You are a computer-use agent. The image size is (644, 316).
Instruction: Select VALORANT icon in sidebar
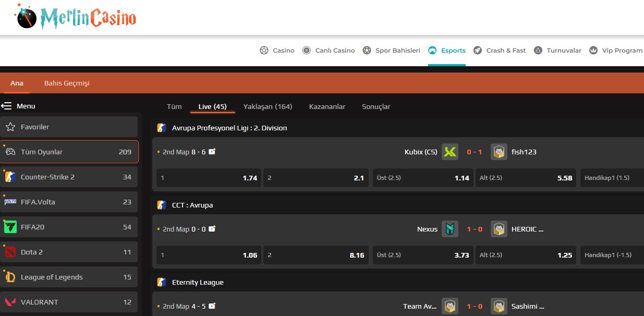(10, 302)
